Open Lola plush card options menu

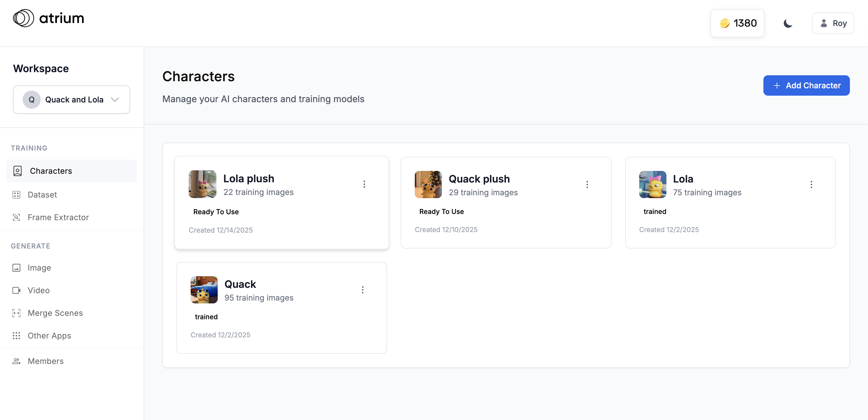(364, 184)
